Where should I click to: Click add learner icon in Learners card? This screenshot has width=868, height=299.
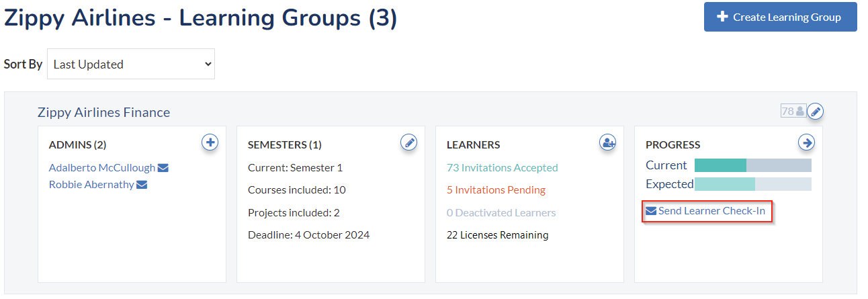pos(607,142)
